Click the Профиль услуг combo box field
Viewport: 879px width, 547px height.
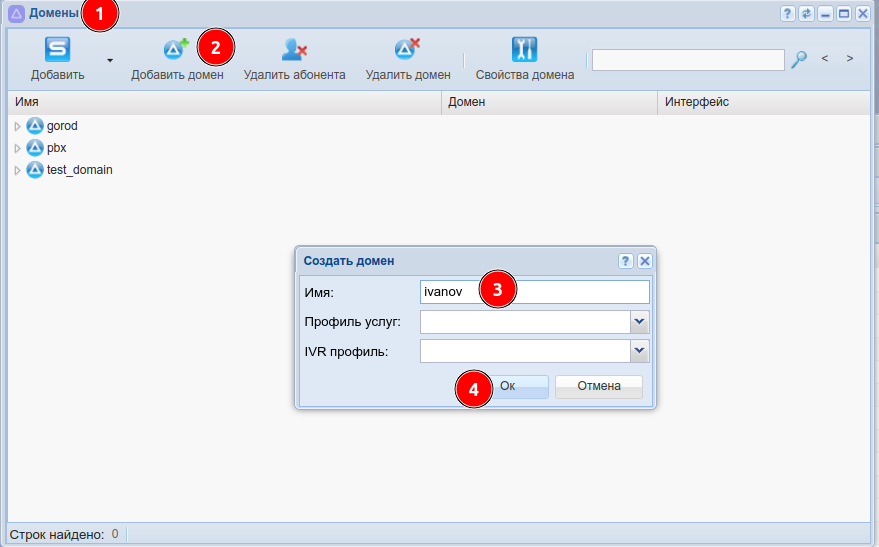pyautogui.click(x=525, y=322)
